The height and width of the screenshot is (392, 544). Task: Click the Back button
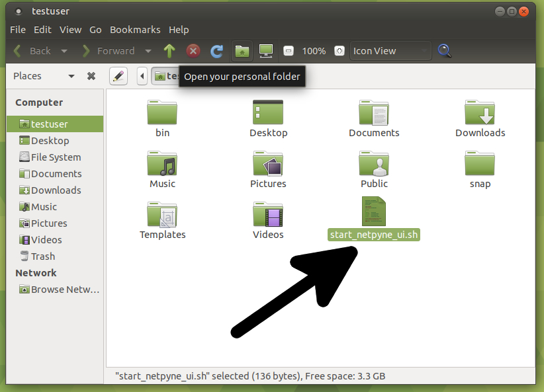(x=32, y=51)
